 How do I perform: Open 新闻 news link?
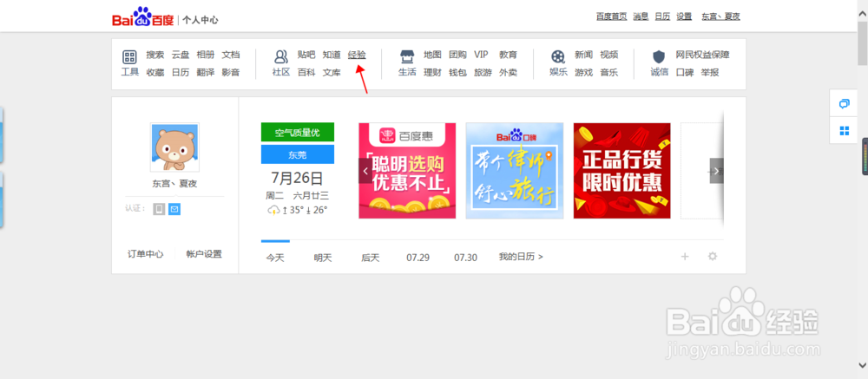pos(583,55)
